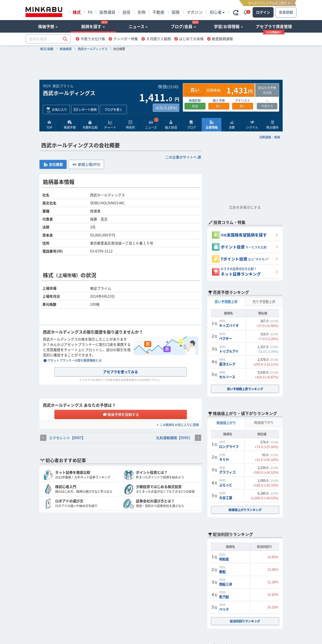This screenshot has width=322, height=644.
Task: Open the この銘柄をお気に入りに登録 link
Action: tap(178, 425)
